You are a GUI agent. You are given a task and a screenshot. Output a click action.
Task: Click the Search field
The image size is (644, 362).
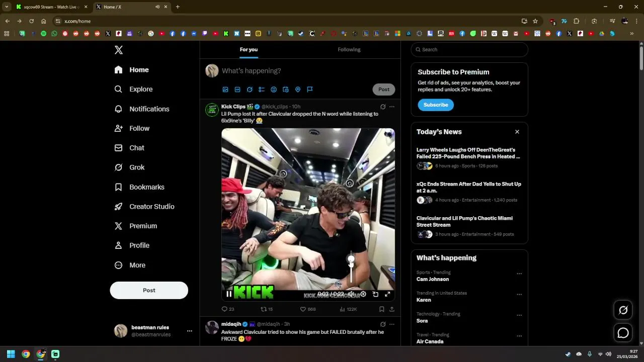point(469,49)
